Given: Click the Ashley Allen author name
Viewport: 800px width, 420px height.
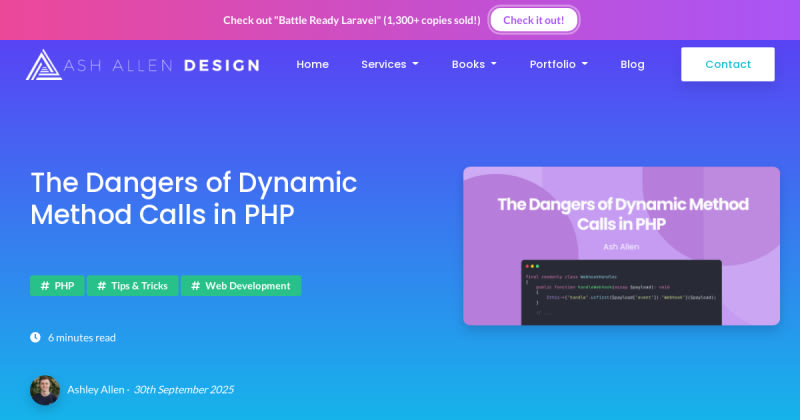Looking at the screenshot, I should [96, 390].
